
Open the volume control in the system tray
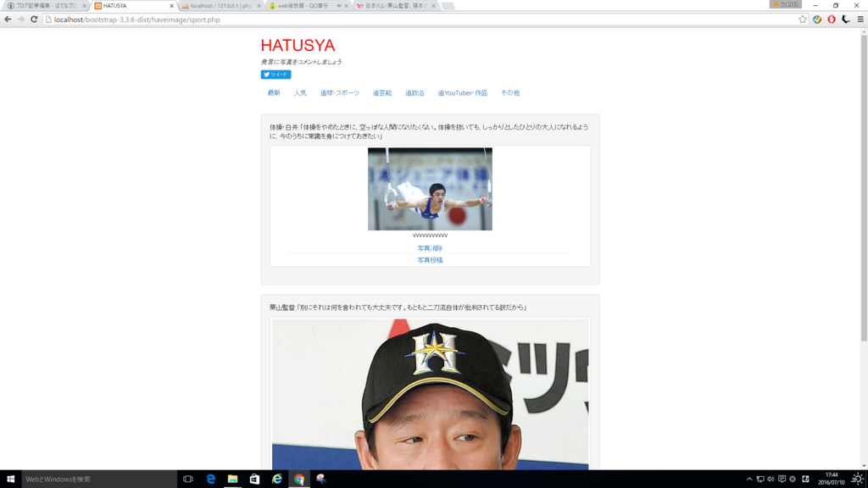(x=771, y=480)
